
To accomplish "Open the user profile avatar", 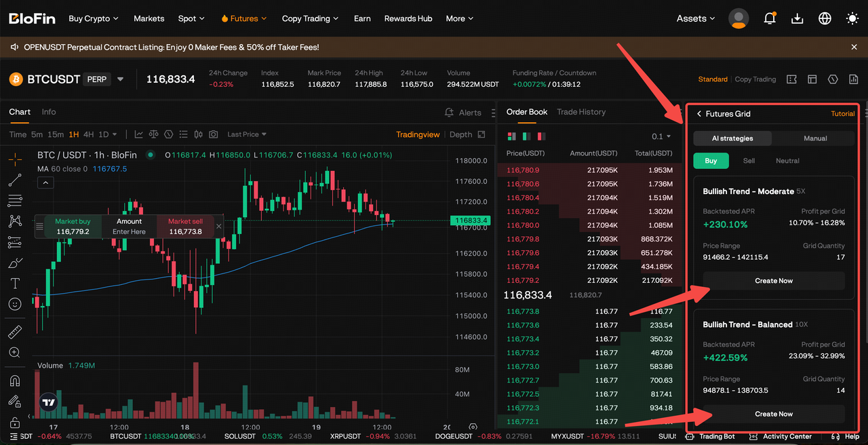I will pyautogui.click(x=738, y=18).
